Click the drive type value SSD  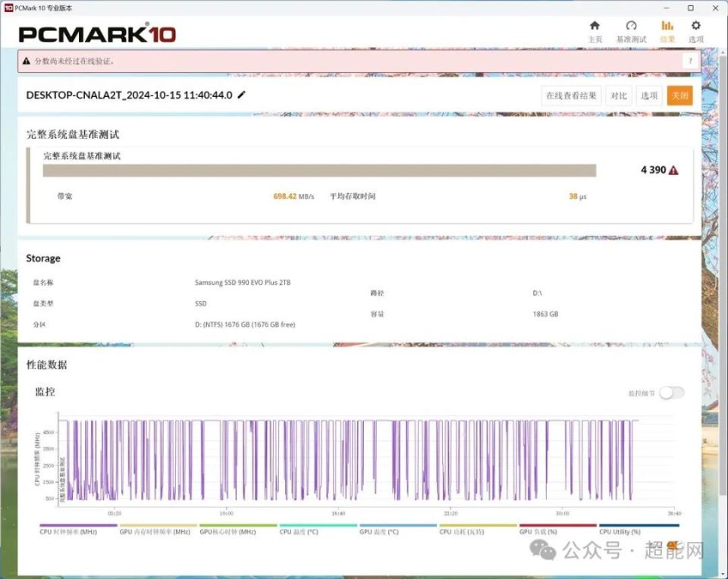200,303
